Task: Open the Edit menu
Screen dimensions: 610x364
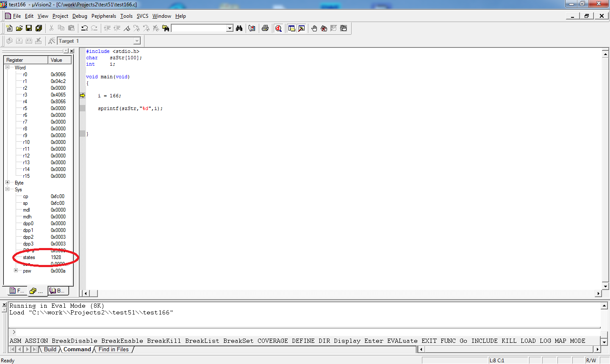Action: (29, 16)
